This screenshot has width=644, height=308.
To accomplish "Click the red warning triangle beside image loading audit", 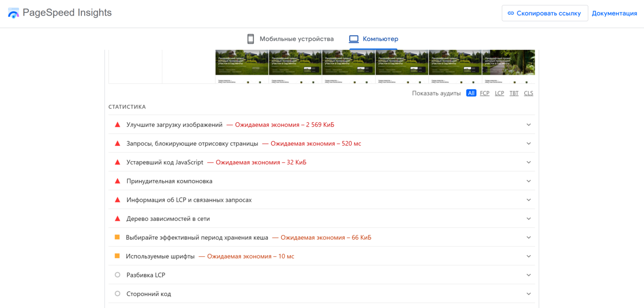I will (x=117, y=124).
